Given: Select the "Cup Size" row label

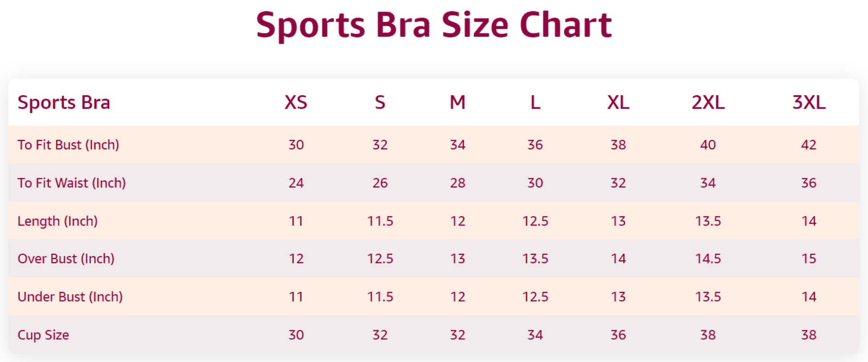Looking at the screenshot, I should (43, 335).
